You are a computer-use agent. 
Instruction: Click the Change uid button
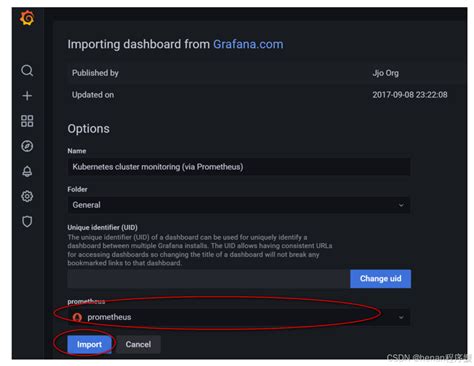(380, 279)
